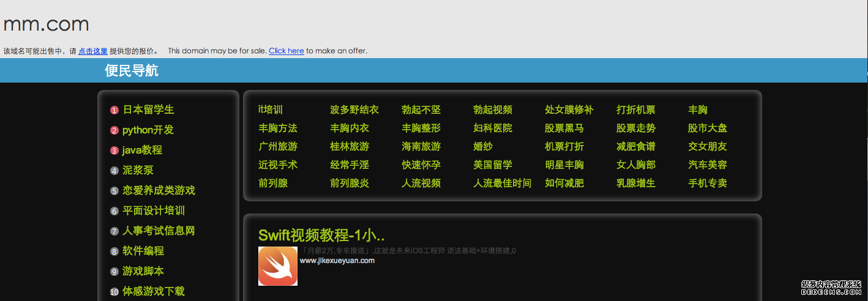Open the it培训 keyword link
This screenshot has height=301, width=868.
[271, 110]
